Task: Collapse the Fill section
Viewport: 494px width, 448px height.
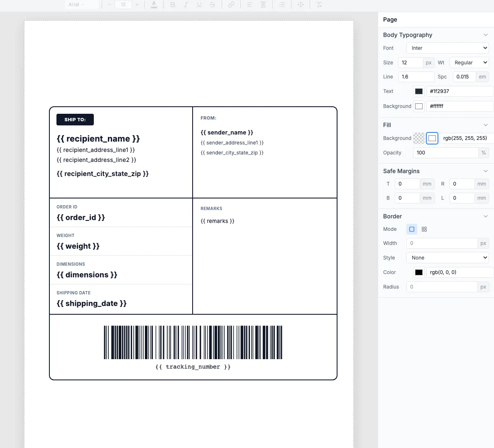Action: (486, 125)
